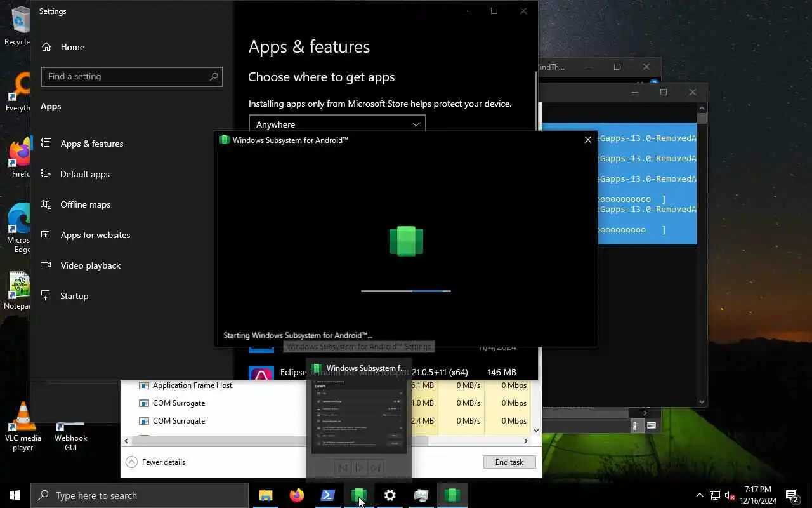Click WSA taskbar icon beside PowerShell
The height and width of the screenshot is (508, 812).
click(358, 495)
